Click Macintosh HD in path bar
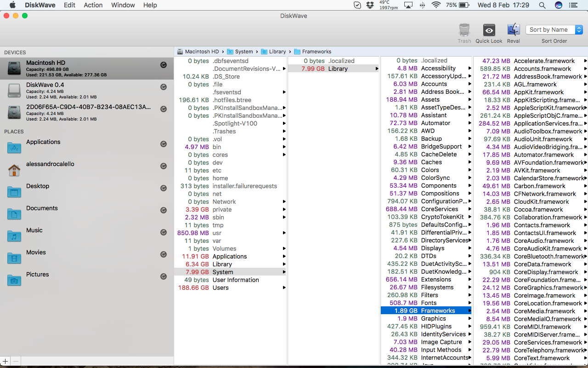Image resolution: width=588 pixels, height=368 pixels. coord(202,52)
